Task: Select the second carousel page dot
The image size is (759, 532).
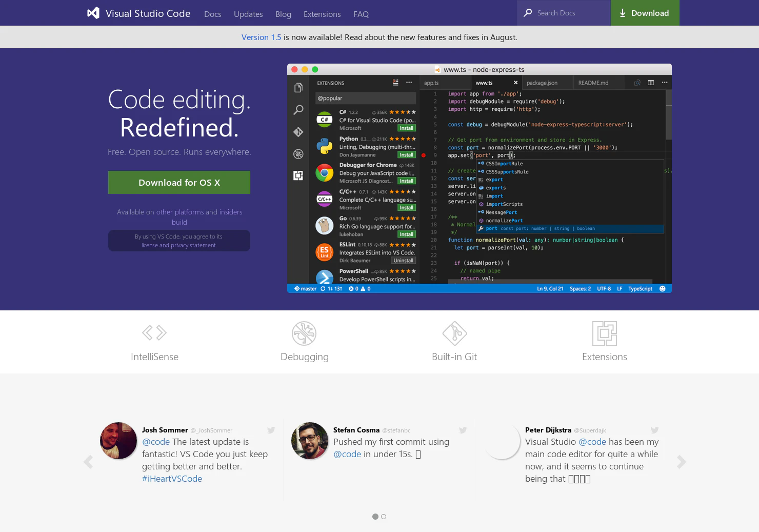Action: (x=384, y=517)
